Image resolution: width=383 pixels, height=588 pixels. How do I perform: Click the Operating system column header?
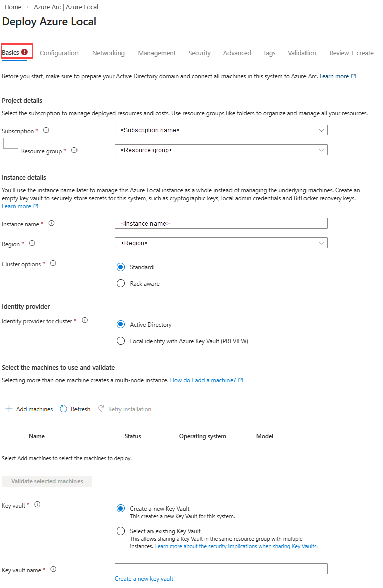pyautogui.click(x=202, y=436)
